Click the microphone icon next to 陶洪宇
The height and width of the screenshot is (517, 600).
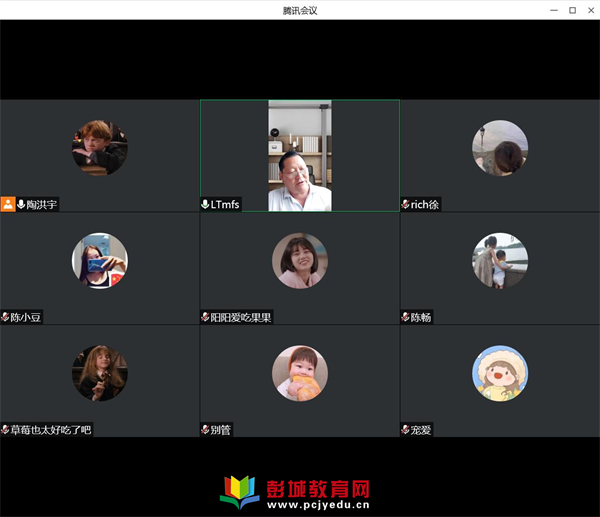(21, 204)
